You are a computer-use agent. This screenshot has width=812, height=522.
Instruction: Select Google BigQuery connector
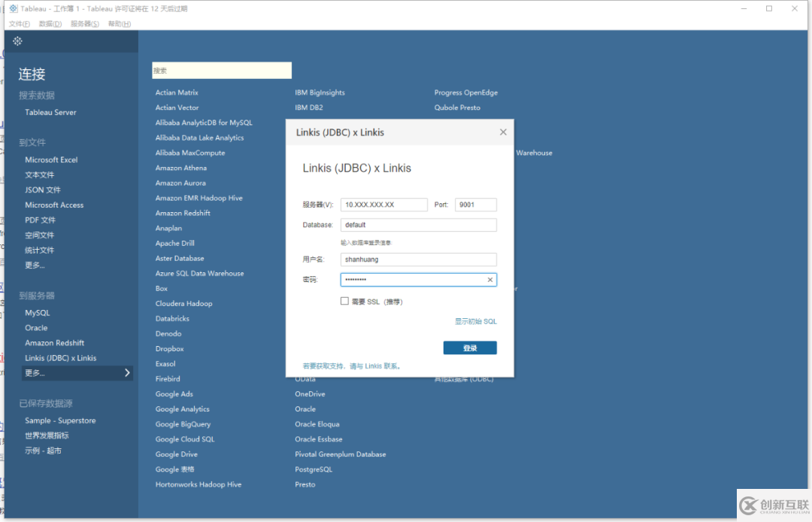pyautogui.click(x=183, y=424)
